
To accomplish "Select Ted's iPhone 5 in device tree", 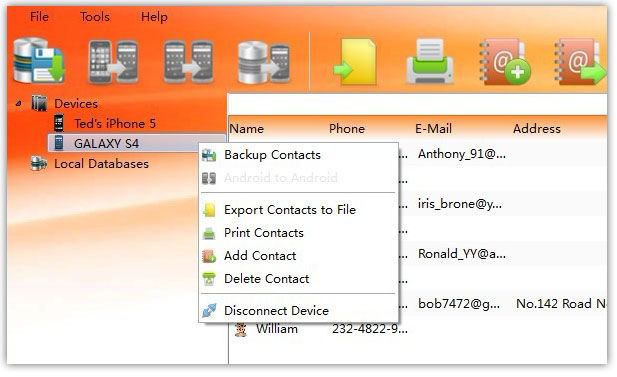I will 115,124.
